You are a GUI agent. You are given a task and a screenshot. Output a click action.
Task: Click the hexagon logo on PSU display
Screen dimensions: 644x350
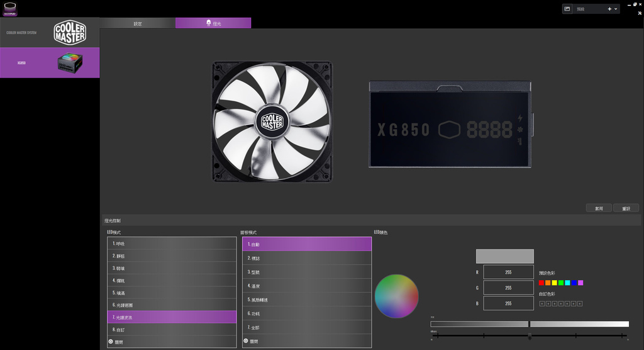pyautogui.click(x=449, y=130)
